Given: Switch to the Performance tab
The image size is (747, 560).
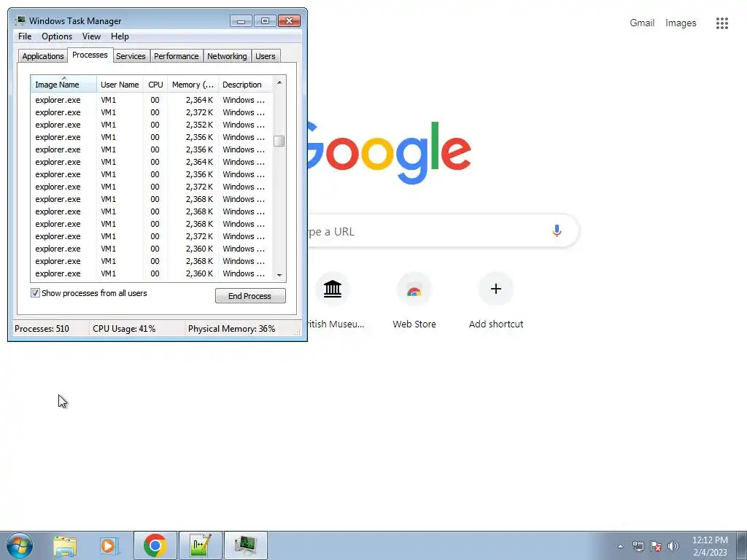Looking at the screenshot, I should click(x=177, y=55).
